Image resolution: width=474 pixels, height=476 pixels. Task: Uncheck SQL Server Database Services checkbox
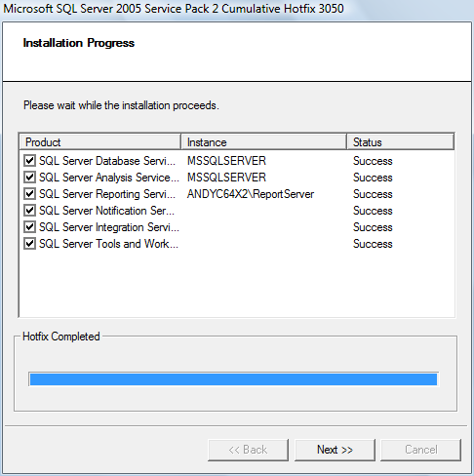(29, 161)
